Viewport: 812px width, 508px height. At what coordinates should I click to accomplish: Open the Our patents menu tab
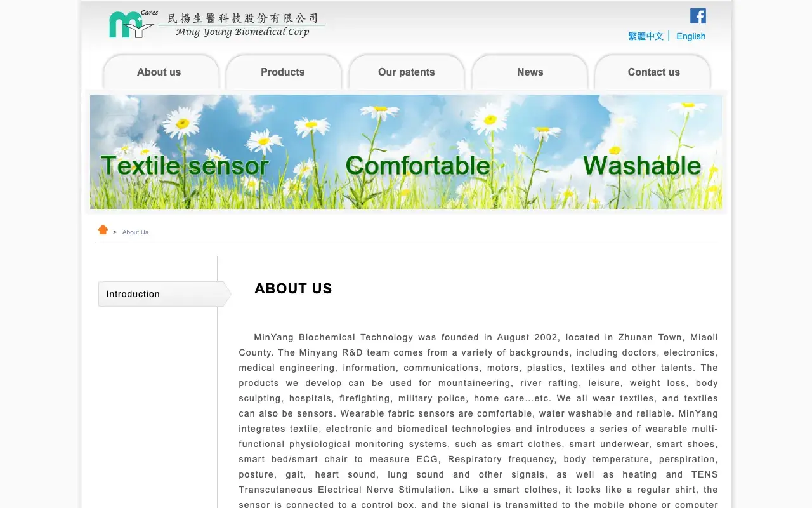(x=407, y=72)
